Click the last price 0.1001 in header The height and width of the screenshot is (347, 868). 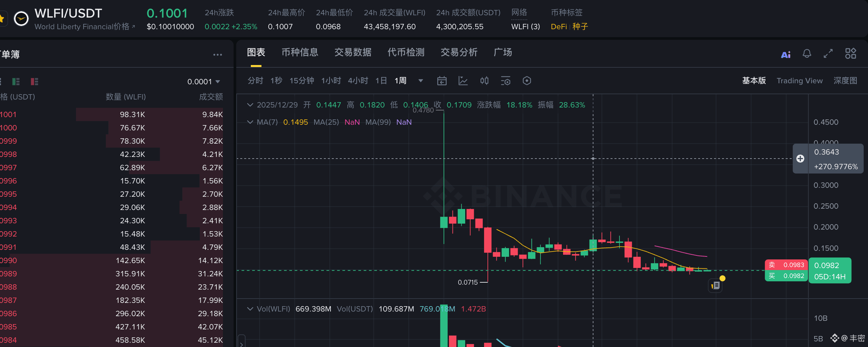point(167,14)
